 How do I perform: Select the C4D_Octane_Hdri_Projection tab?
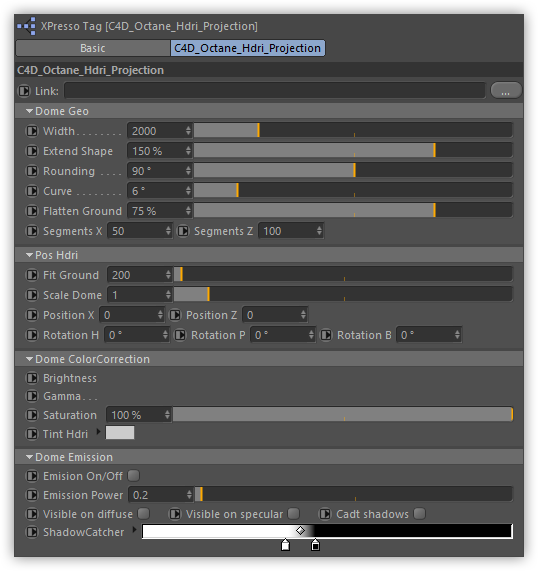248,48
